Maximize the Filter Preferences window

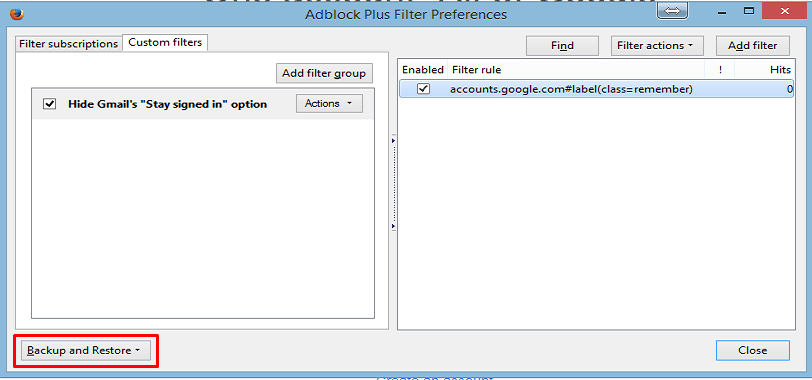pyautogui.click(x=749, y=10)
